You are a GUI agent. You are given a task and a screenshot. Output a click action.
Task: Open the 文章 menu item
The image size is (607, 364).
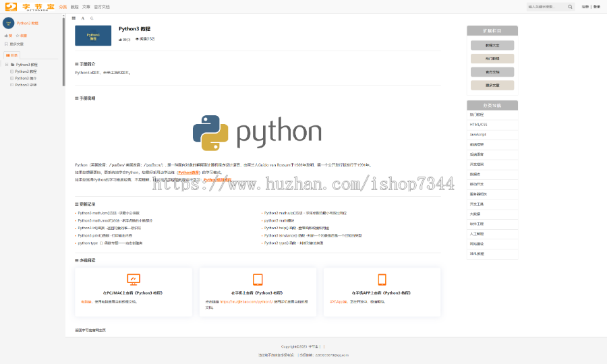tap(86, 7)
